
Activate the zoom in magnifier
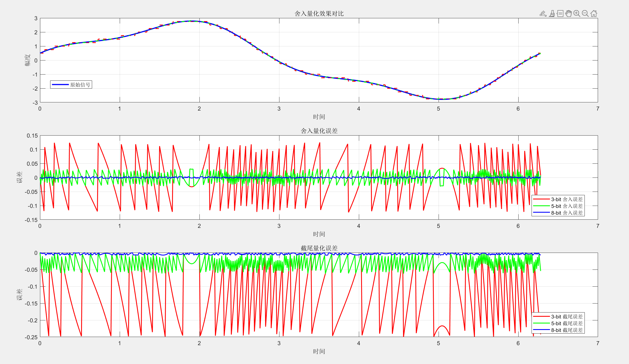tap(577, 14)
